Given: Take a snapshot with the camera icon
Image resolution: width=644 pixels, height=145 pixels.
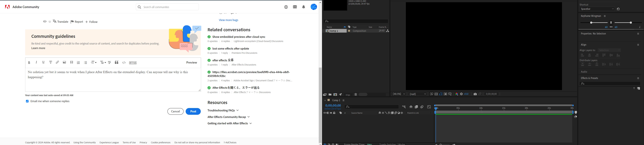Looking at the screenshot, I should coord(475,94).
